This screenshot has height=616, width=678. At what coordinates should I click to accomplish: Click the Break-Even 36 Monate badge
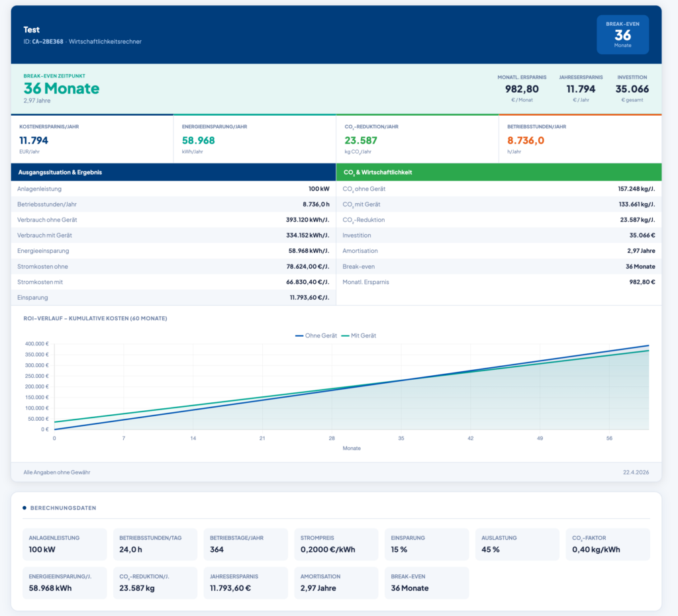coord(622,34)
